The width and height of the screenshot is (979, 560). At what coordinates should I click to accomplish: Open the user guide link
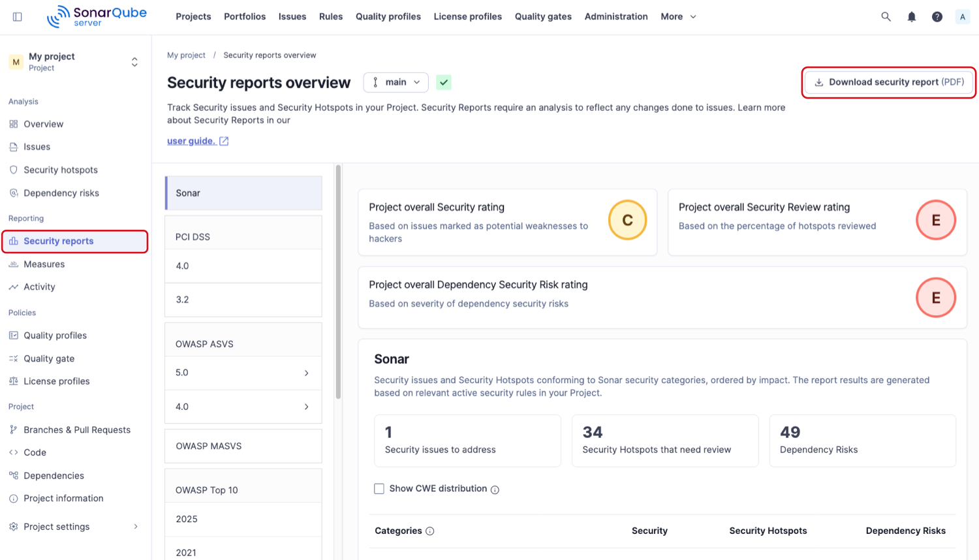(191, 141)
